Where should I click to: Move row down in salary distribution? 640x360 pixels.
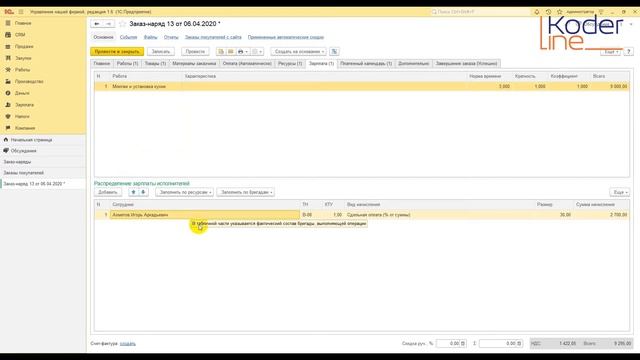[143, 192]
